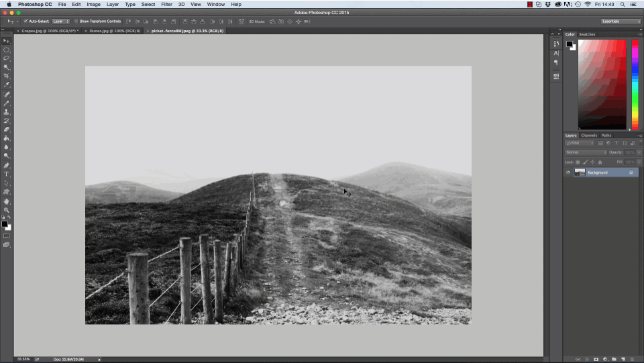Select the Dodge tool
644x363 pixels.
(6, 156)
